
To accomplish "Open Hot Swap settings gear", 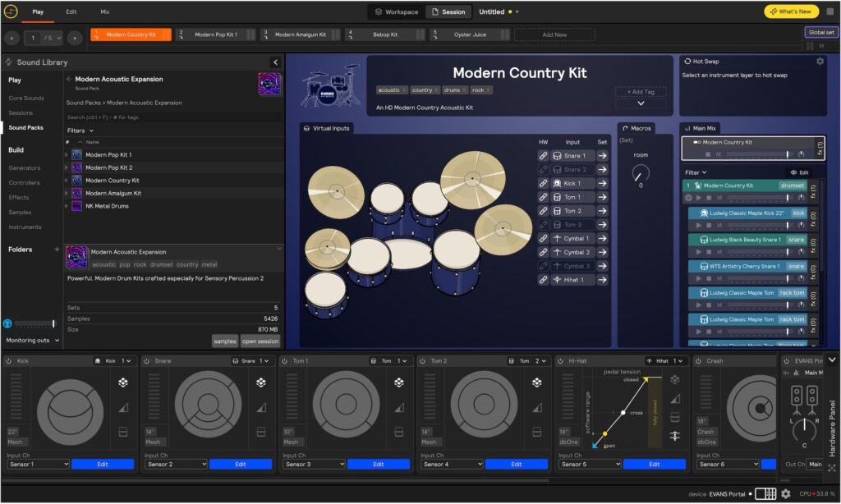I will pos(820,61).
